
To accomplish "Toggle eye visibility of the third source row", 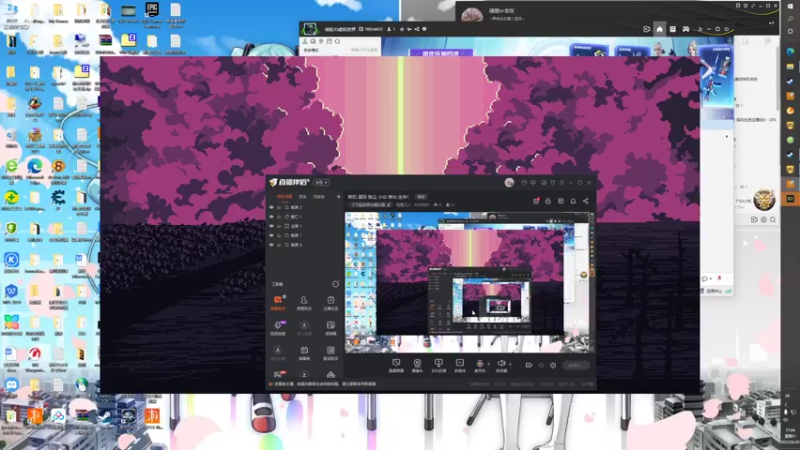I will [271, 226].
